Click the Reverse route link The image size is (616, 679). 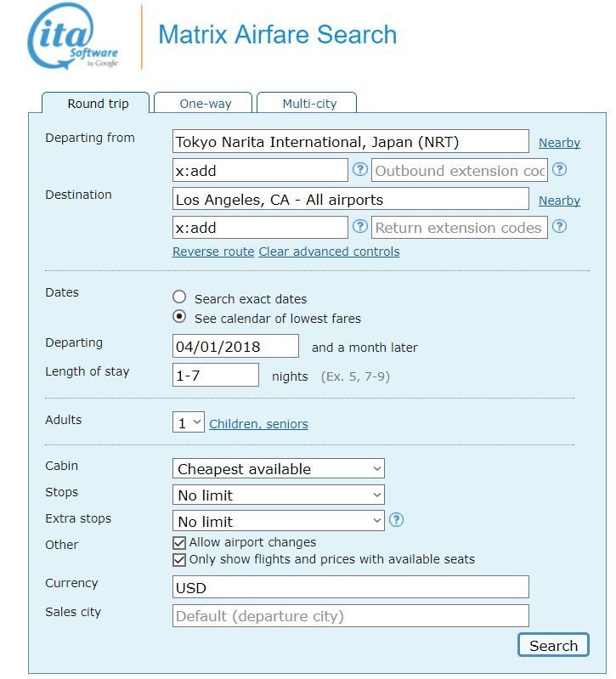(213, 252)
